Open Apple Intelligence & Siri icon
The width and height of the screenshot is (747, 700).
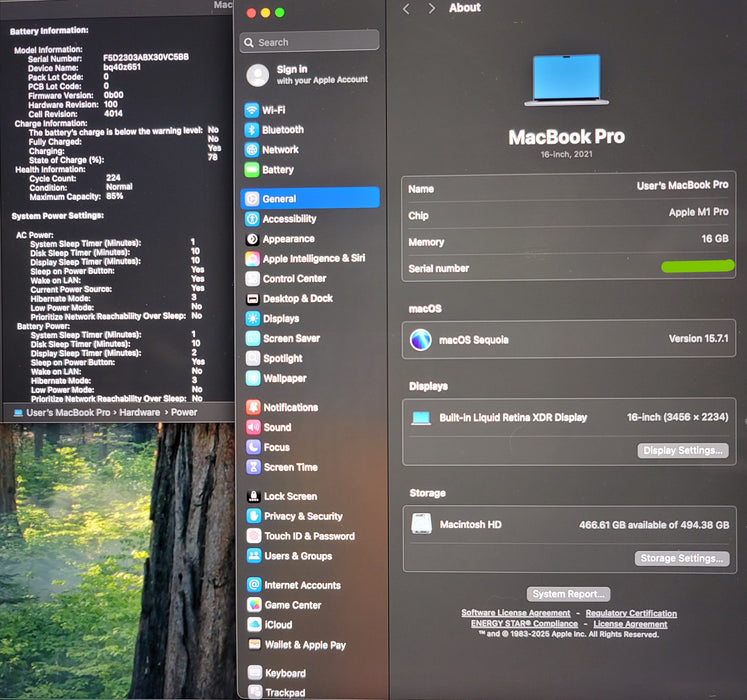[252, 259]
